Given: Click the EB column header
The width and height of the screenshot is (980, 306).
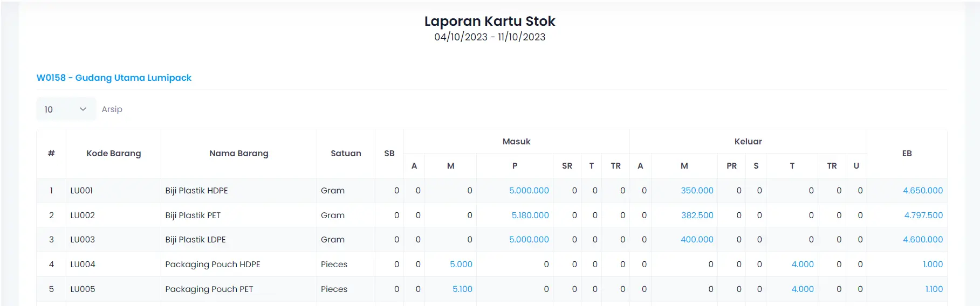Looking at the screenshot, I should [x=907, y=154].
